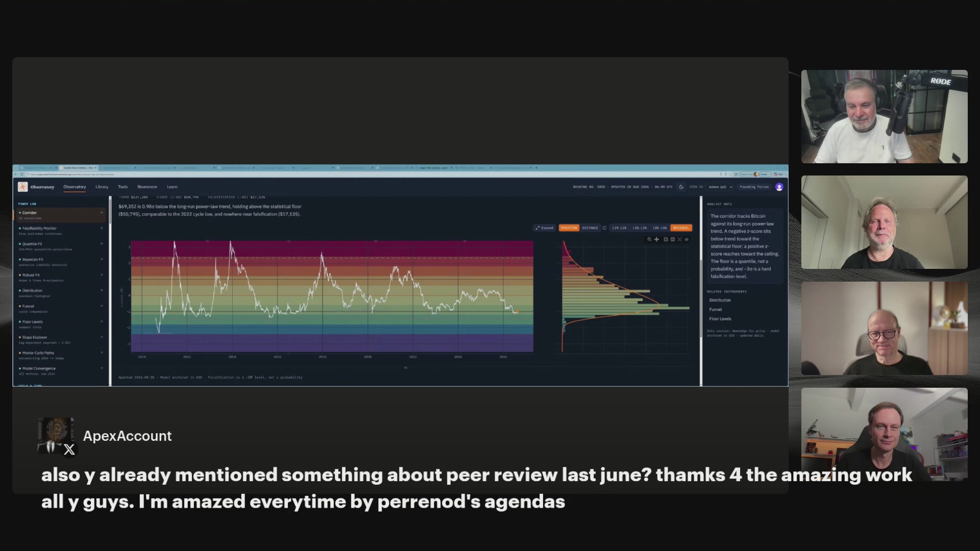This screenshot has width=980, height=551.
Task: Click the chart autoscale crossed-arrows icon
Action: pyautogui.click(x=679, y=239)
